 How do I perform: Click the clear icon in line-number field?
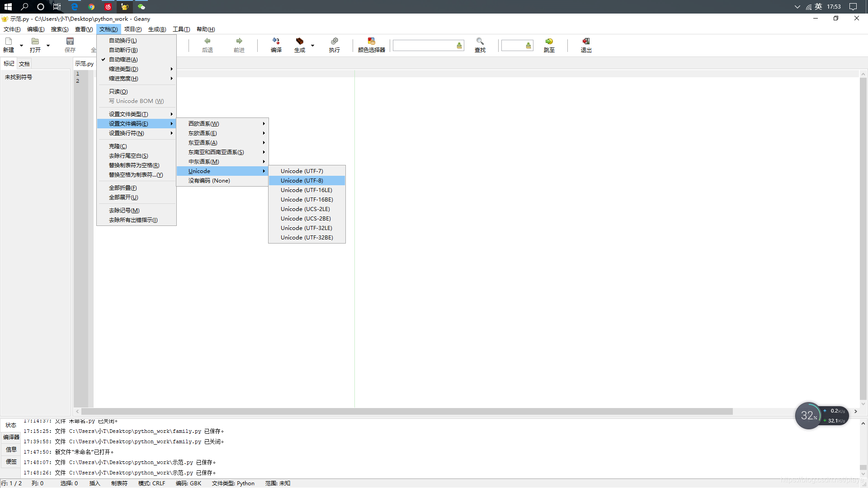click(x=528, y=46)
